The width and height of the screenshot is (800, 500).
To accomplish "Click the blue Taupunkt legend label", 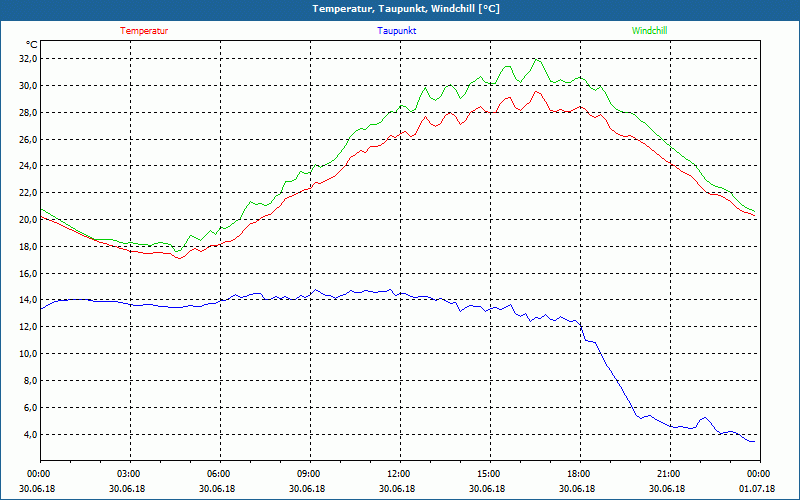I will pos(397,31).
